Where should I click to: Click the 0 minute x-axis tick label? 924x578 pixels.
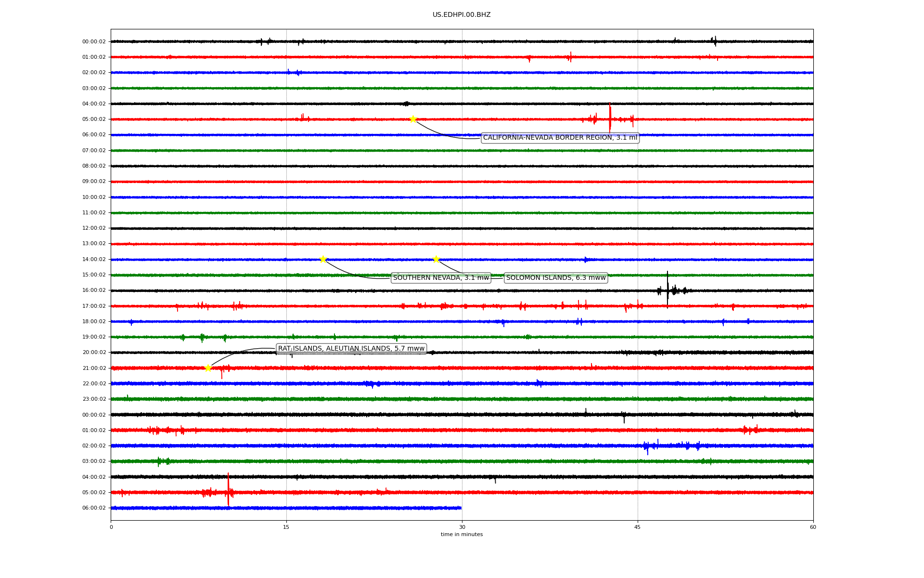(111, 527)
